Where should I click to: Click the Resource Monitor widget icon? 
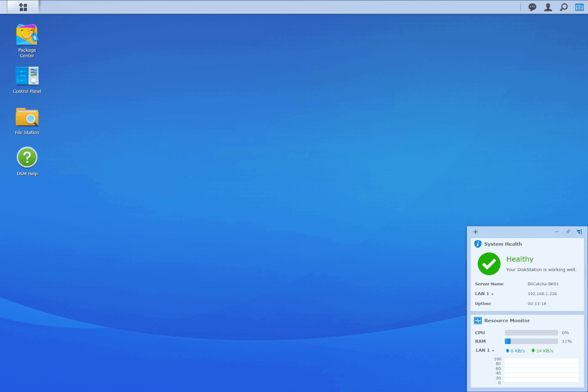478,321
